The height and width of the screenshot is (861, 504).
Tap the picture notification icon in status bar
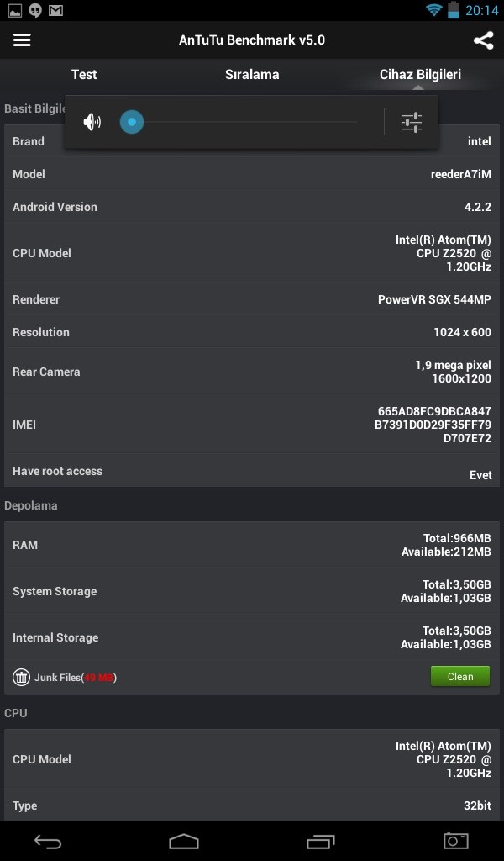point(15,10)
